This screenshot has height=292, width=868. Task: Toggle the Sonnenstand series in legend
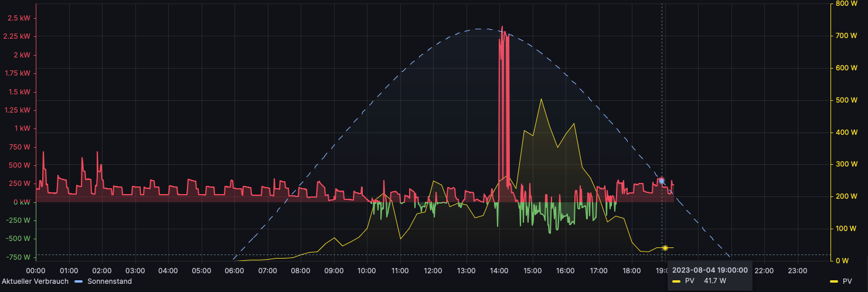click(109, 281)
